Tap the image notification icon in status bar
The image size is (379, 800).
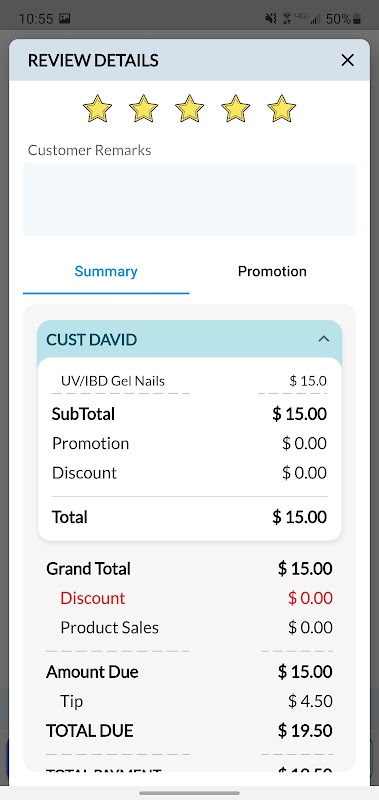[x=65, y=19]
